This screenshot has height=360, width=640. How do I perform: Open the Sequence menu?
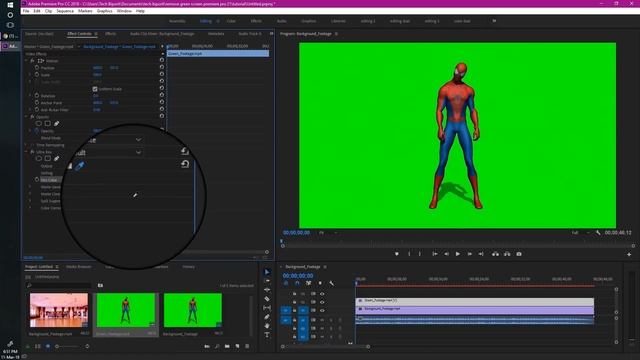pyautogui.click(x=65, y=11)
